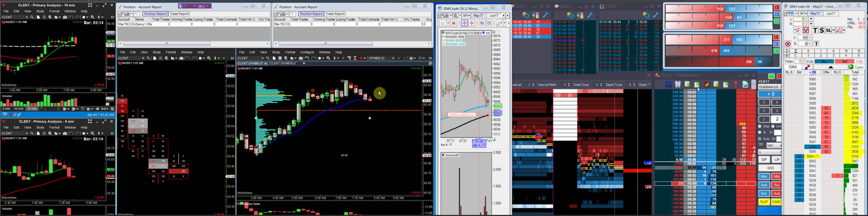The width and height of the screenshot is (868, 216).
Task: Select SL radio button in order panel
Action: coord(760,132)
